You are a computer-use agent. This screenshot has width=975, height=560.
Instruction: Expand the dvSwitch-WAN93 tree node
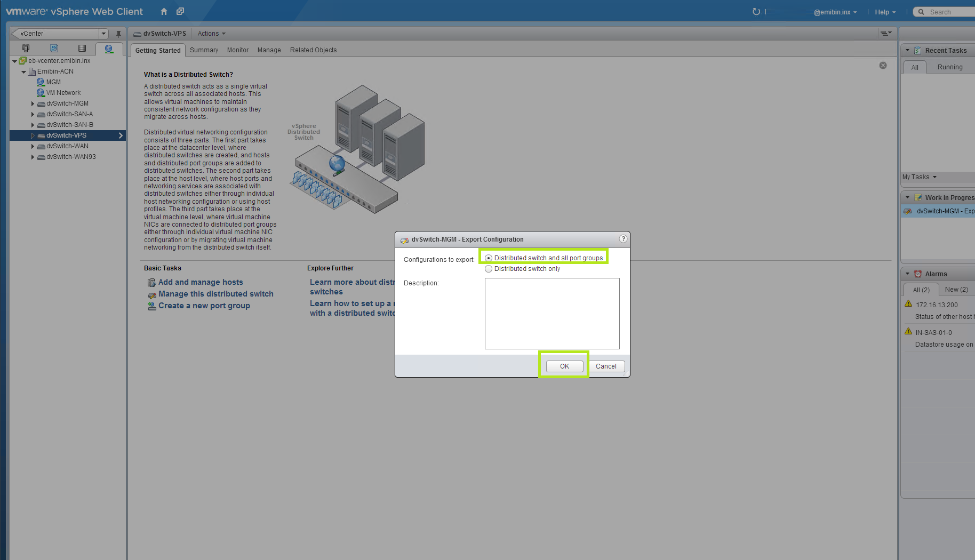(x=33, y=157)
